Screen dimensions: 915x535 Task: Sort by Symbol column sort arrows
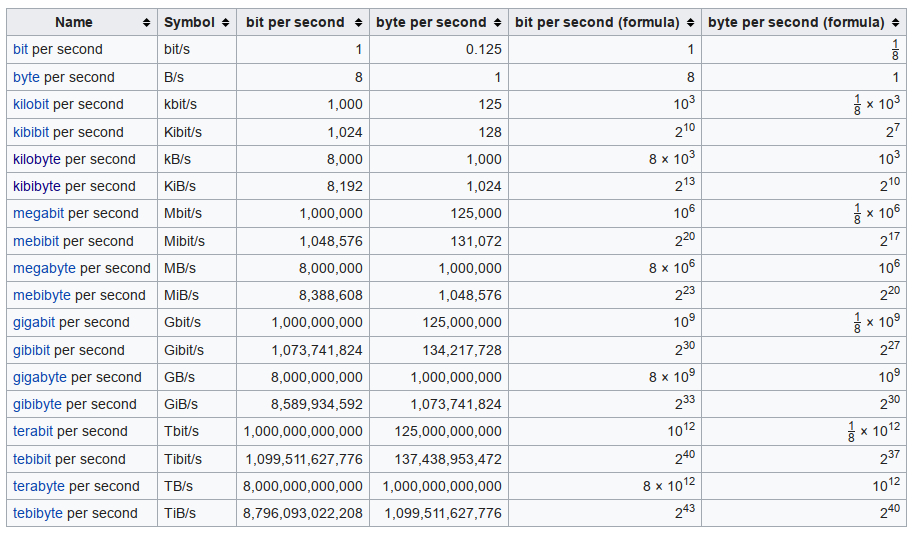225,23
